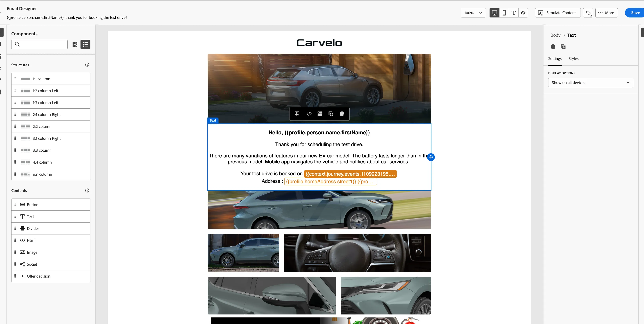Select the Button content component
Image resolution: width=644 pixels, height=324 pixels.
coord(51,204)
